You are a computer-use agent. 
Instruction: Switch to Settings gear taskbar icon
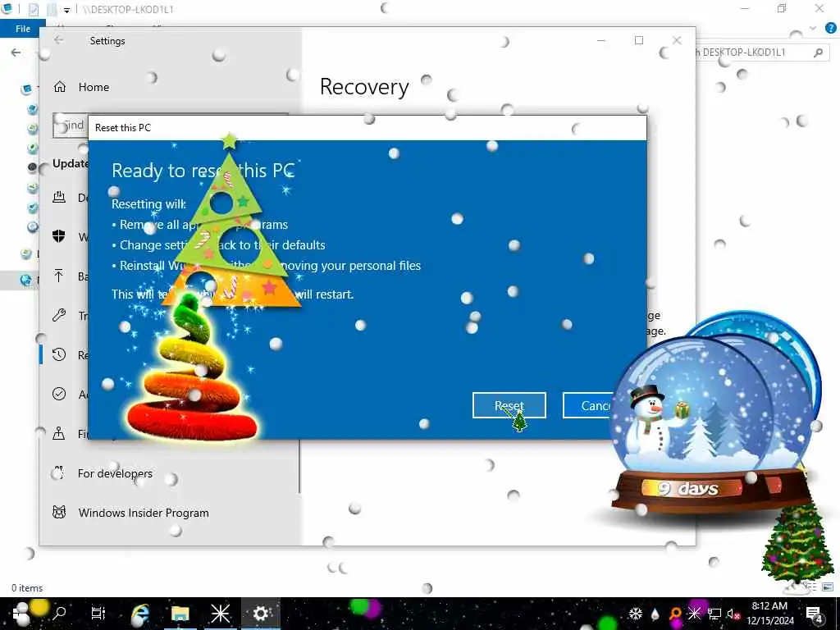coord(261,613)
